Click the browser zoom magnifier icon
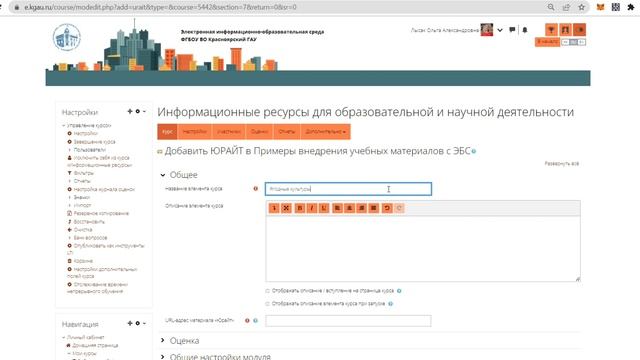This screenshot has height=360, width=640. point(551,7)
